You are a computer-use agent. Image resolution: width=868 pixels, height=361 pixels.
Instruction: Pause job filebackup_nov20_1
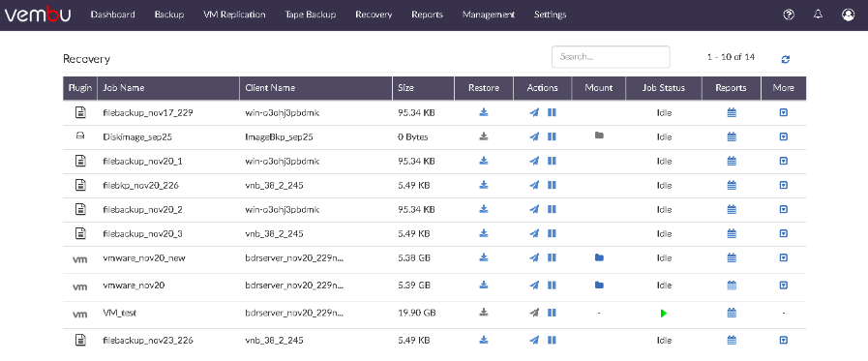point(552,161)
